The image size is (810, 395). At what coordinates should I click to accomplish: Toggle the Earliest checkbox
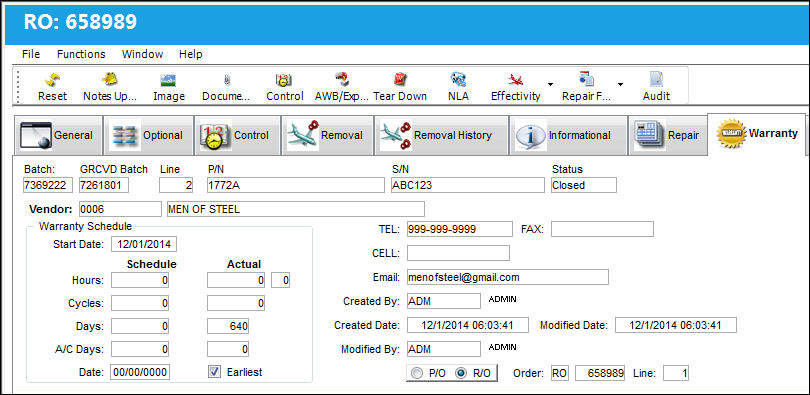[x=214, y=372]
